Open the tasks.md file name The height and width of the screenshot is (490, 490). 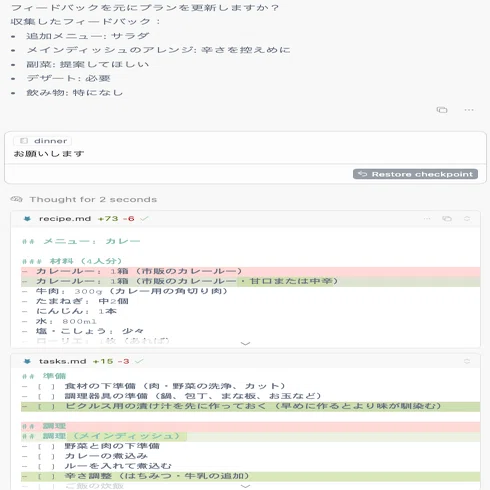click(x=62, y=361)
